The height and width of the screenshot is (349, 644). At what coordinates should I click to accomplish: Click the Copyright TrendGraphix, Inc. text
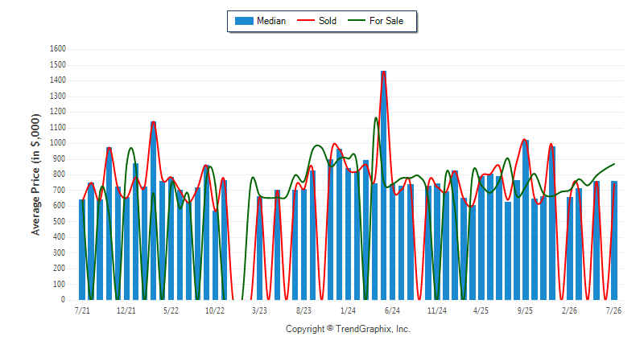[x=348, y=329]
